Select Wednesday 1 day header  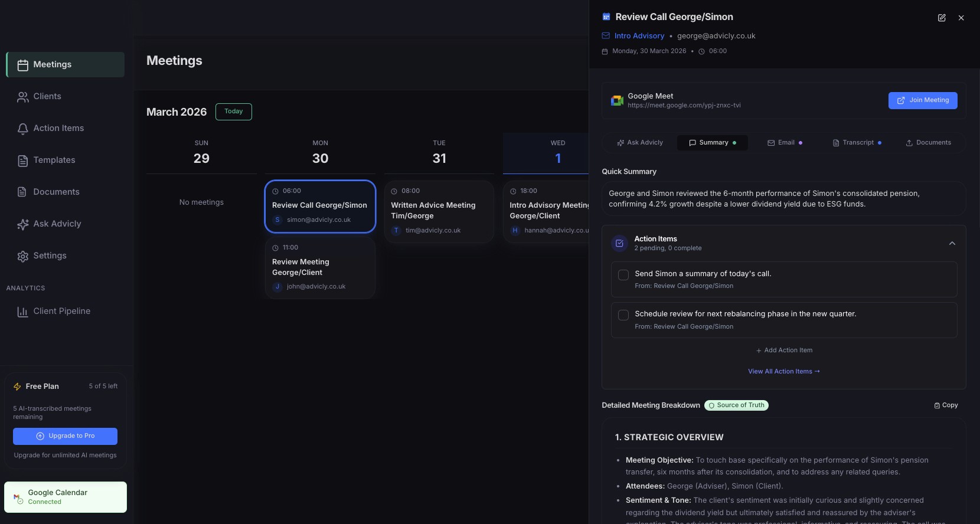546,153
